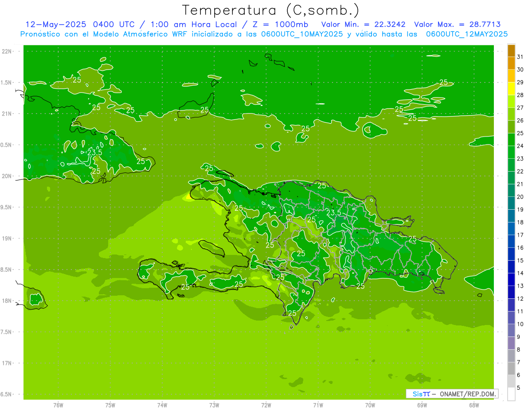Click the '69W' longitude axis label
Screen dimensions: 532x411
(x=422, y=405)
